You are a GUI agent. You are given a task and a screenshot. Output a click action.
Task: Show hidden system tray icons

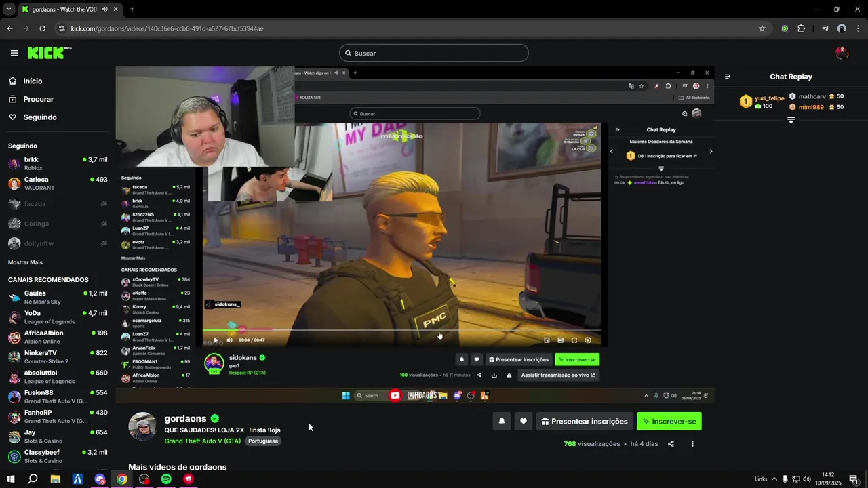pyautogui.click(x=774, y=479)
